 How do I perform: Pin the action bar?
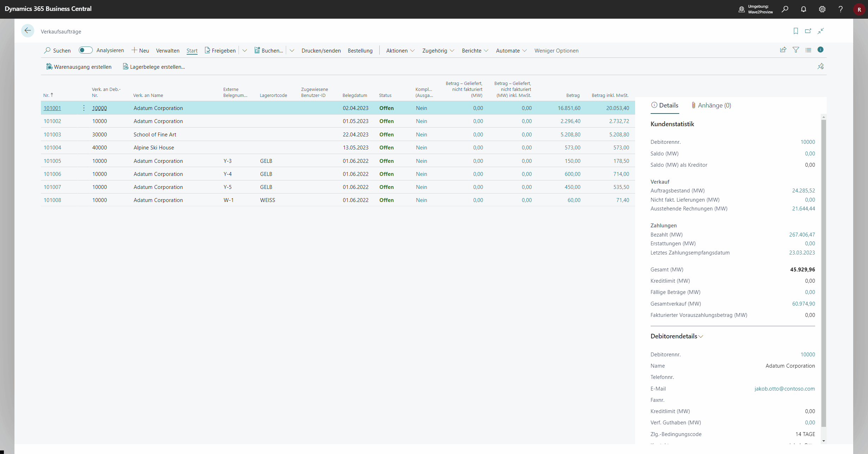(821, 66)
